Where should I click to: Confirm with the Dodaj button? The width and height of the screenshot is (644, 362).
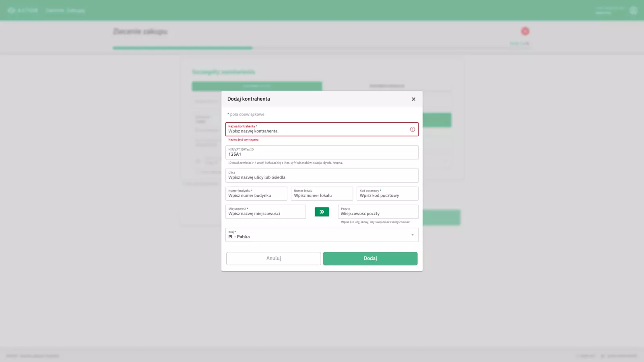click(x=370, y=258)
